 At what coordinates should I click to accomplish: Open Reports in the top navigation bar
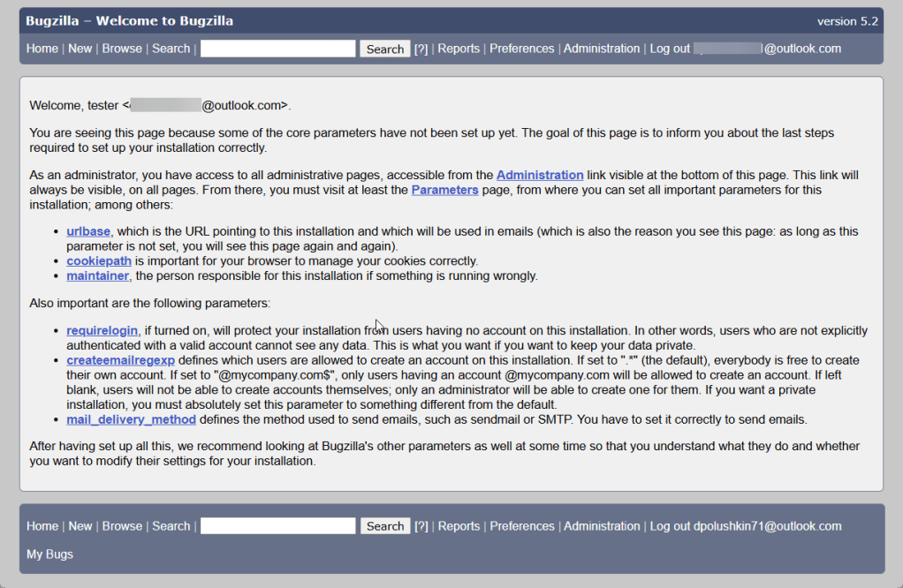click(x=459, y=49)
